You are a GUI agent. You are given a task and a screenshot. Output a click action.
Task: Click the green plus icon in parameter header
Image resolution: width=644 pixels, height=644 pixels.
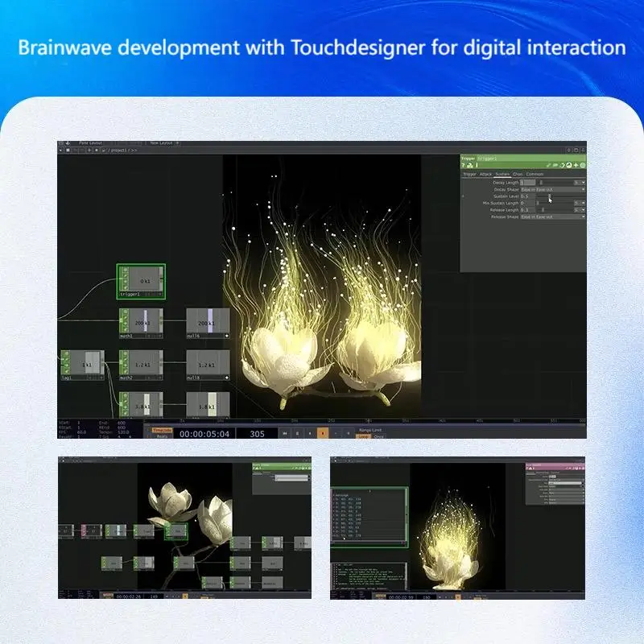(x=576, y=165)
